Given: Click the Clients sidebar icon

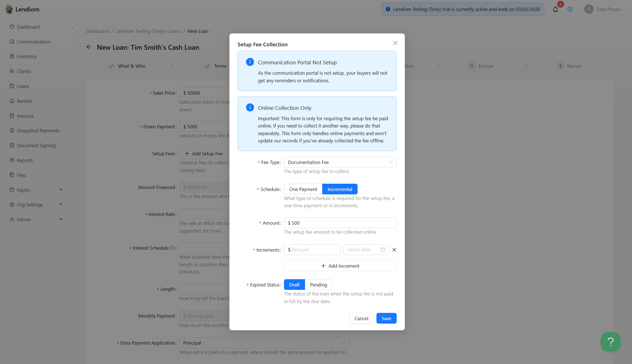Looking at the screenshot, I should [12, 71].
